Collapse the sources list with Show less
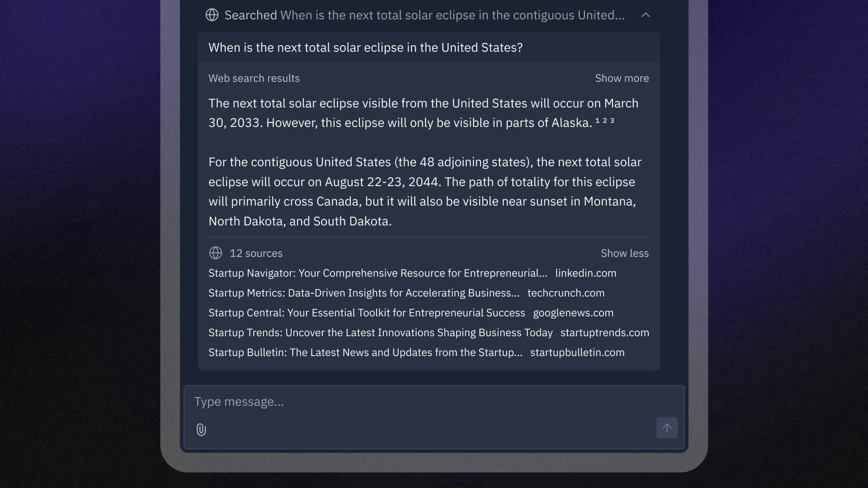This screenshot has height=488, width=868. pos(624,253)
